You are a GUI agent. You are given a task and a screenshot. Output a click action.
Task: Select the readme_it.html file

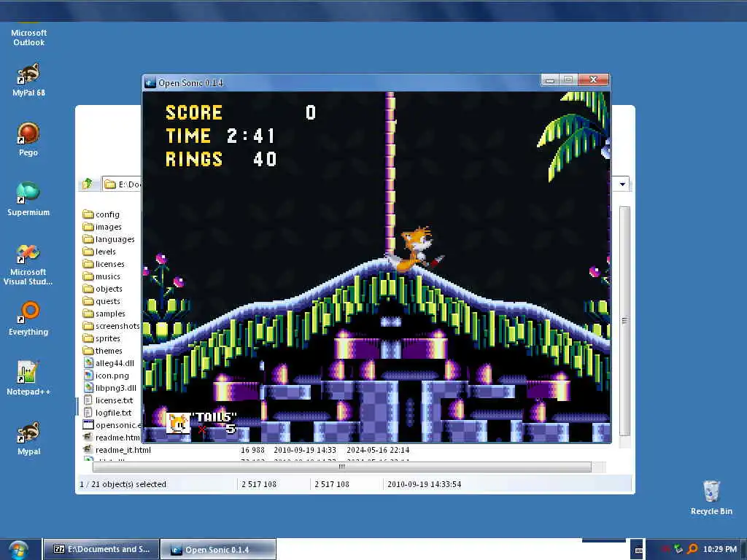point(117,449)
